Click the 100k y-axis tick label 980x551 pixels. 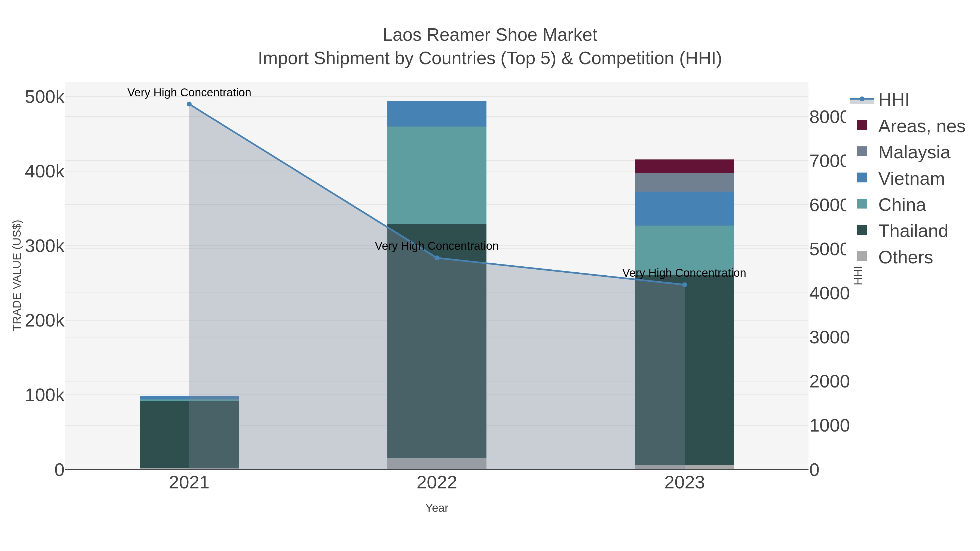(45, 395)
